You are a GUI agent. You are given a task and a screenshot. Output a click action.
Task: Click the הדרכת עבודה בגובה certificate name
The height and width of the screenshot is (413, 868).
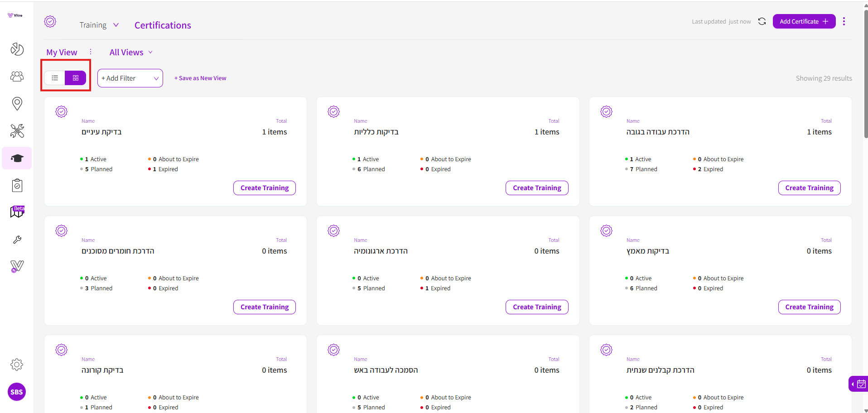(658, 132)
